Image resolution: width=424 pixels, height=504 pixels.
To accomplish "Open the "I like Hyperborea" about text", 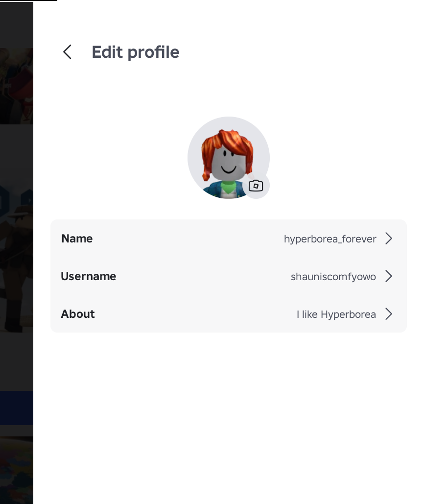I will [336, 314].
